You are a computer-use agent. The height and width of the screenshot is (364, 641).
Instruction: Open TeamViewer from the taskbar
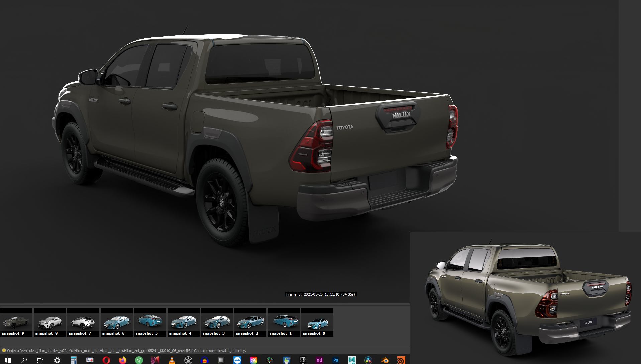[237, 360]
